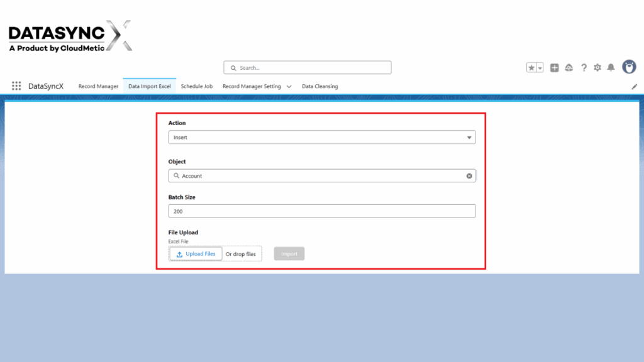Click the Import button
The image size is (644, 362).
[289, 253]
